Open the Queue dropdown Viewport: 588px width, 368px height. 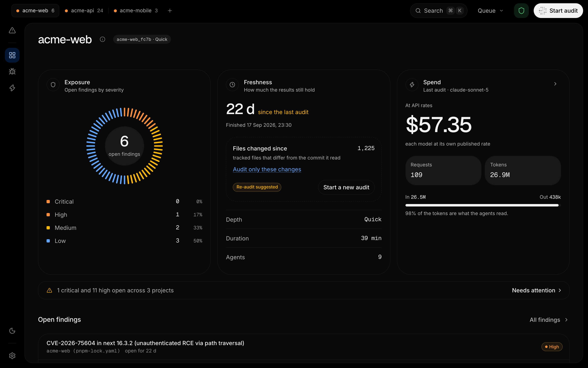pos(490,11)
